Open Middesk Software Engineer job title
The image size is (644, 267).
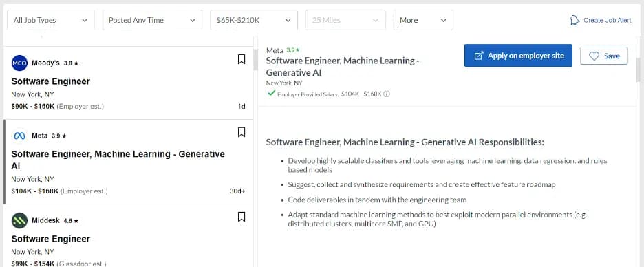coord(50,239)
